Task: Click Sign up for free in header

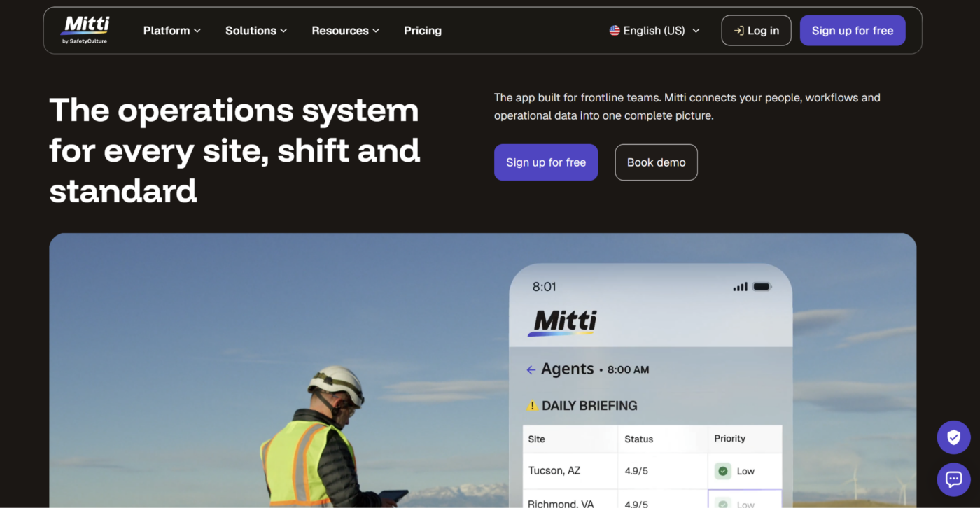Action: 853,31
